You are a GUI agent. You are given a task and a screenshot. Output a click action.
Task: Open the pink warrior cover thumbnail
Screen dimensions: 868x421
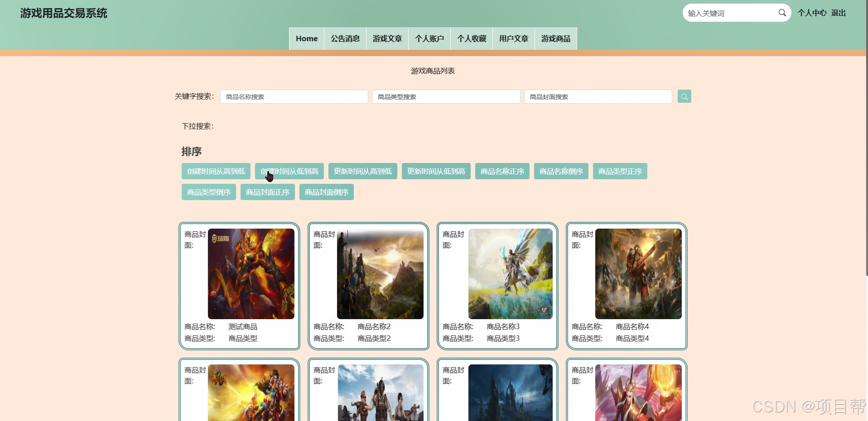tap(638, 392)
